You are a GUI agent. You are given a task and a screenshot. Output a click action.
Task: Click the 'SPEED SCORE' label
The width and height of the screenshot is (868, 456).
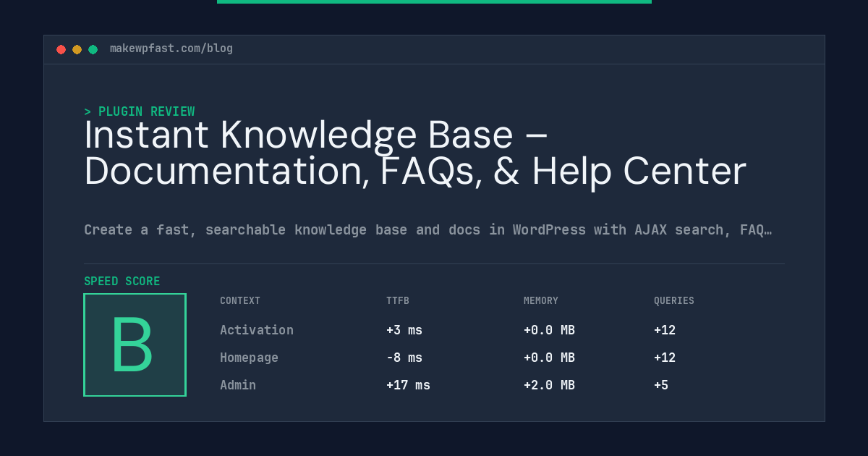point(122,281)
